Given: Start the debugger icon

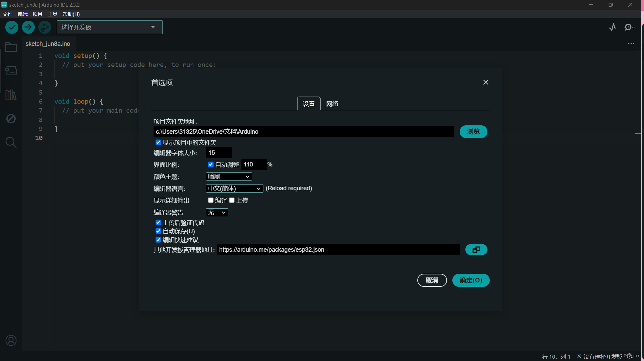Looking at the screenshot, I should click(x=44, y=27).
